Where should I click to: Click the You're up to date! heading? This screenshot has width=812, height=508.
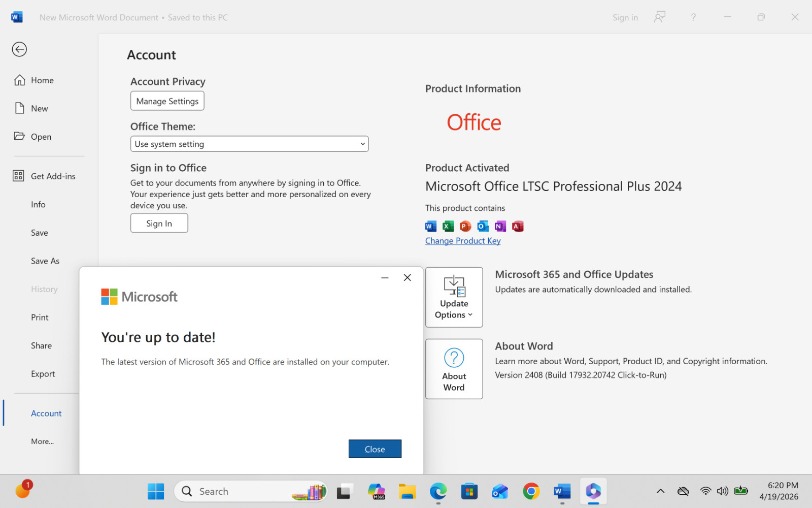(158, 337)
